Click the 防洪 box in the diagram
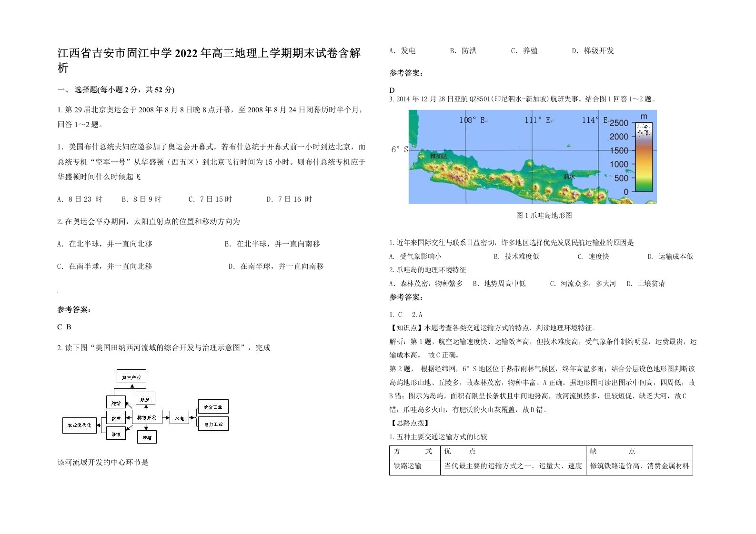 pos(116,418)
